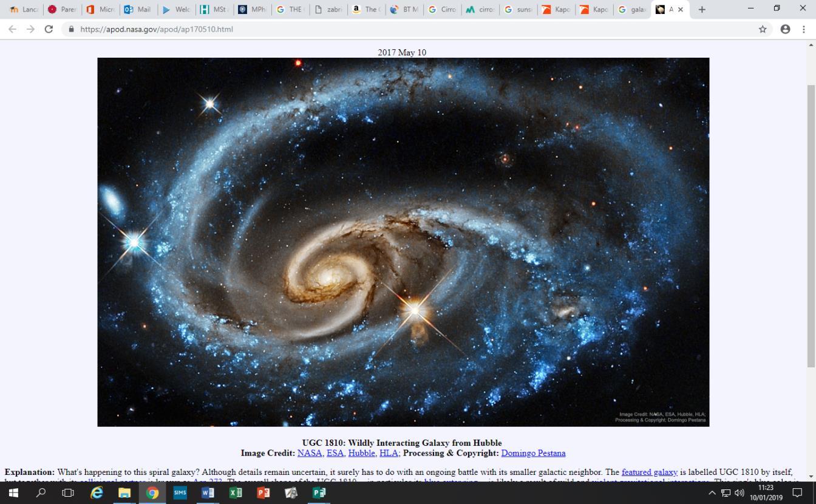The image size is (816, 504).
Task: Switch to the Amazon The tab
Action: [x=365, y=9]
